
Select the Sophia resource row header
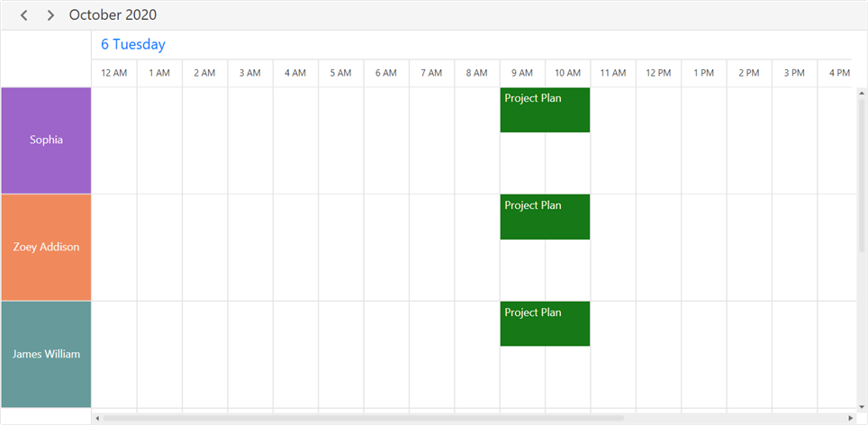click(46, 140)
